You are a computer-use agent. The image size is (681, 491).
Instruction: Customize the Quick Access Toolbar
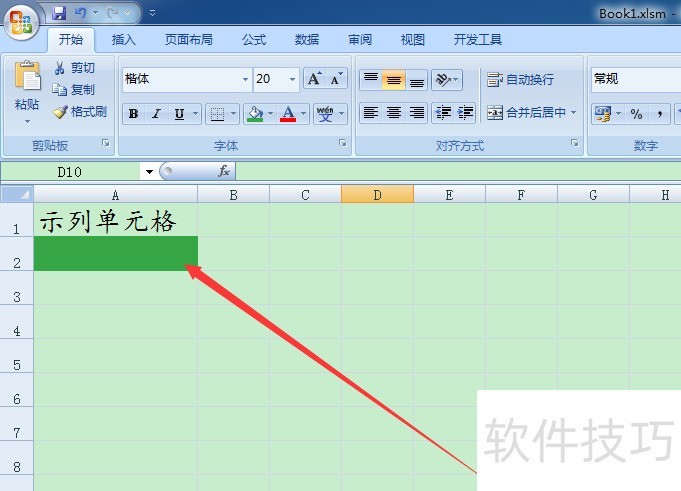pyautogui.click(x=152, y=13)
